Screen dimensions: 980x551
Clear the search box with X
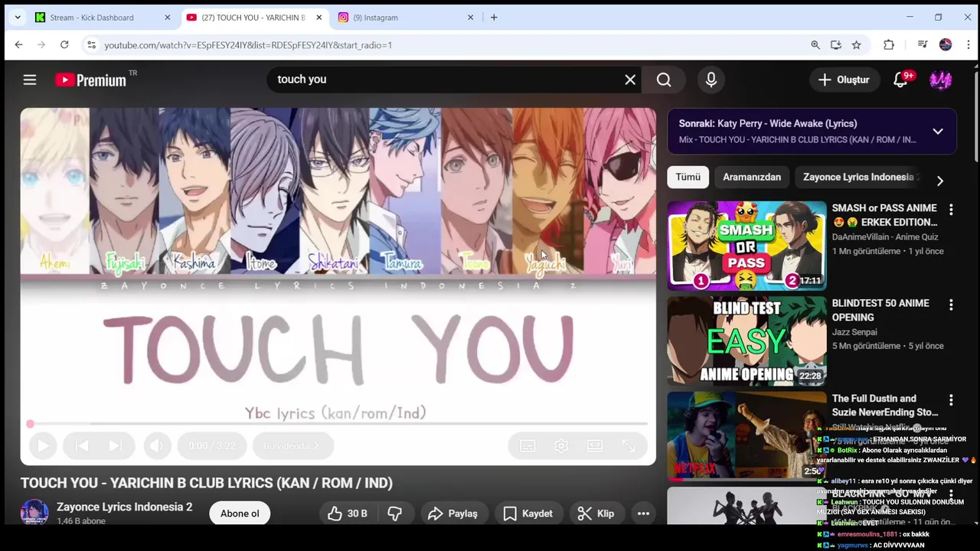click(x=630, y=80)
